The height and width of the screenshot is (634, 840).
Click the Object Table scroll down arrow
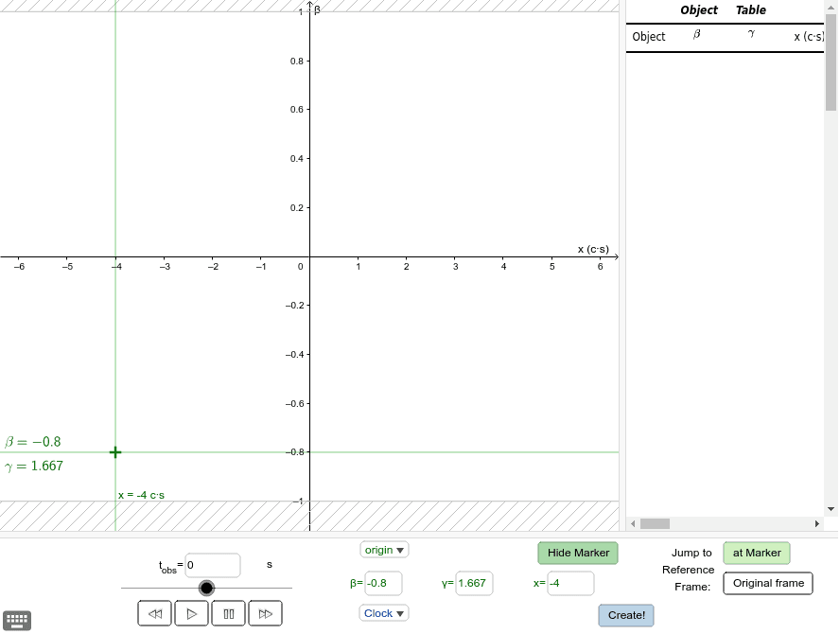click(831, 509)
